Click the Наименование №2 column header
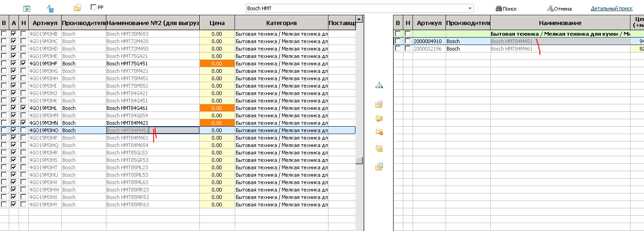The image size is (644, 231). point(153,23)
